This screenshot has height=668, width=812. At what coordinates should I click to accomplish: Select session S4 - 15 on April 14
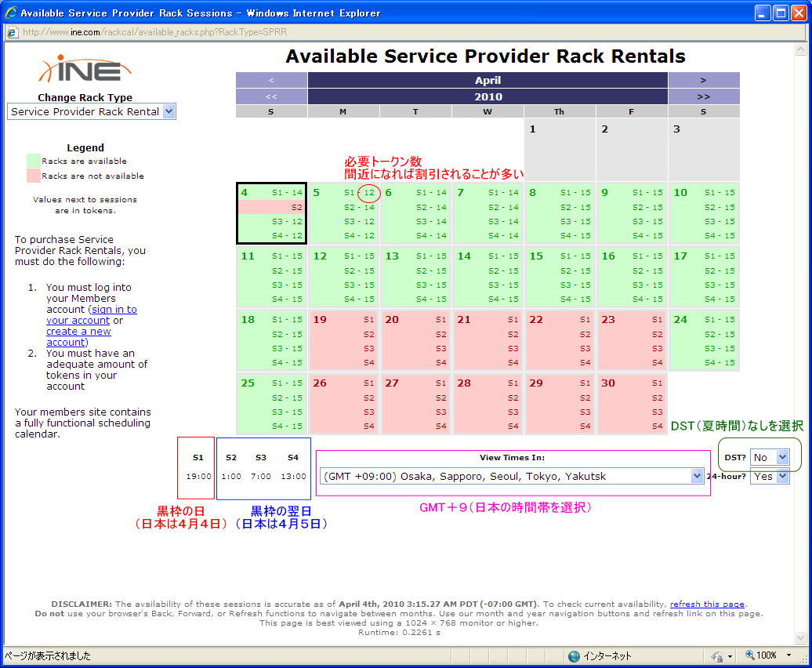pyautogui.click(x=503, y=300)
